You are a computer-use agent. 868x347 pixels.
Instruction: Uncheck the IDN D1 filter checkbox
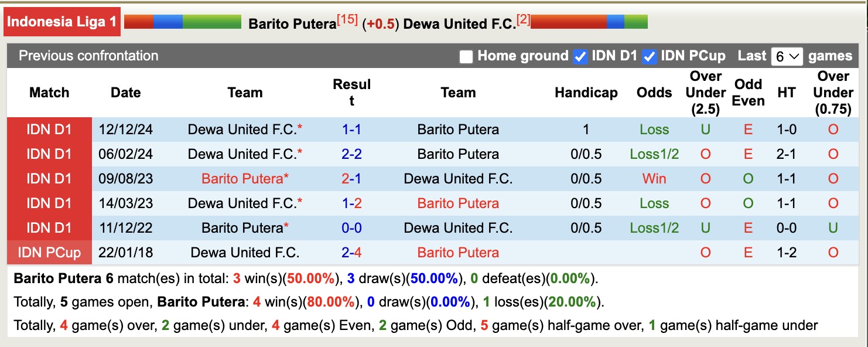click(580, 56)
